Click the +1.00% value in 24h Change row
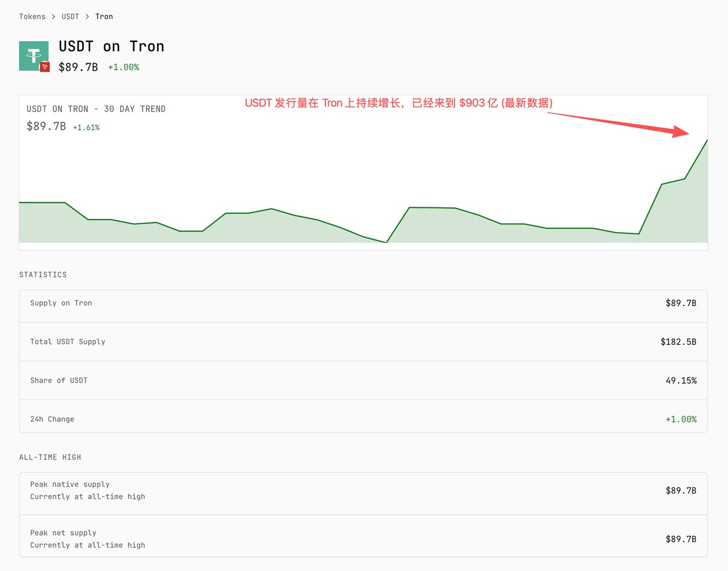The image size is (728, 571). coord(681,419)
